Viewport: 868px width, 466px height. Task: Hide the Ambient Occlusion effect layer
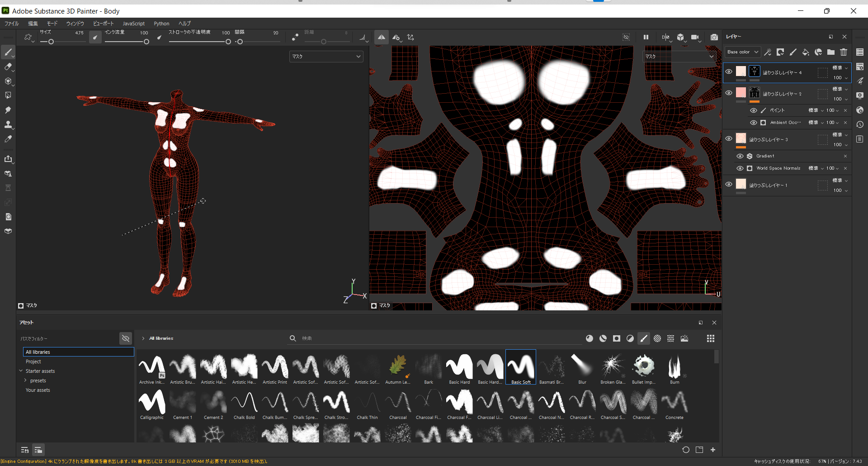point(754,123)
